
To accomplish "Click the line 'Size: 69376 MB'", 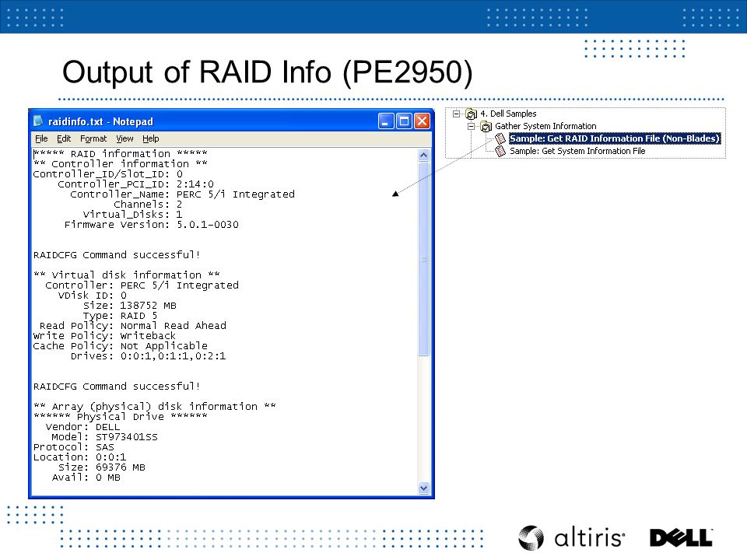I will 101,467.
